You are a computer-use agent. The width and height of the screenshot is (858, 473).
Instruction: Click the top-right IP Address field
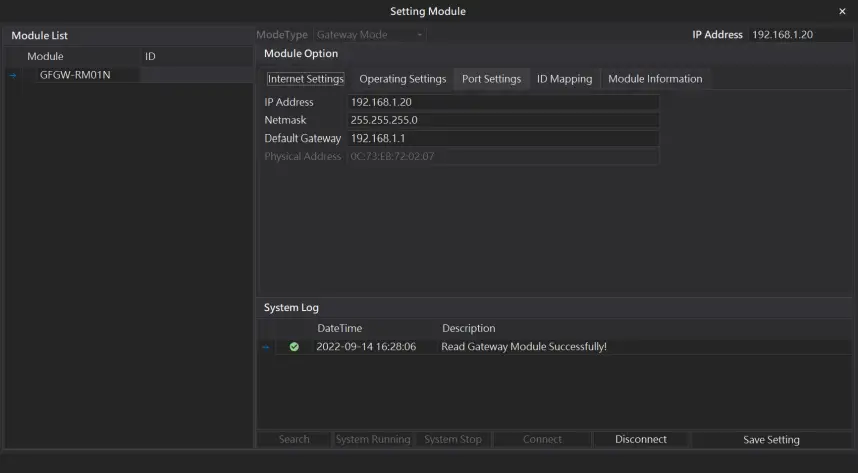tap(800, 34)
